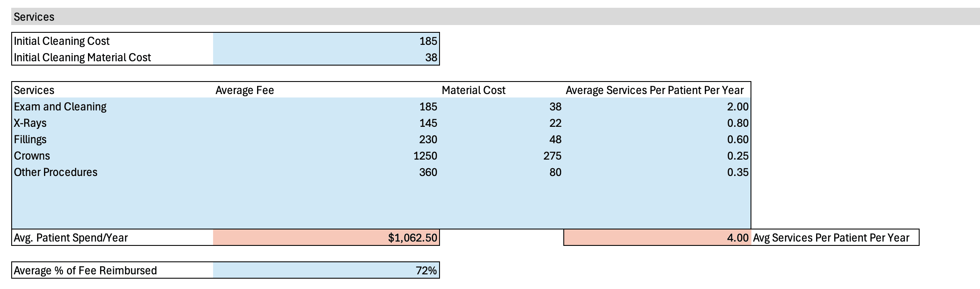Screen dimensions: 980x289
Task: Select the Crowns average fee cell 1250
Action: tap(326, 156)
